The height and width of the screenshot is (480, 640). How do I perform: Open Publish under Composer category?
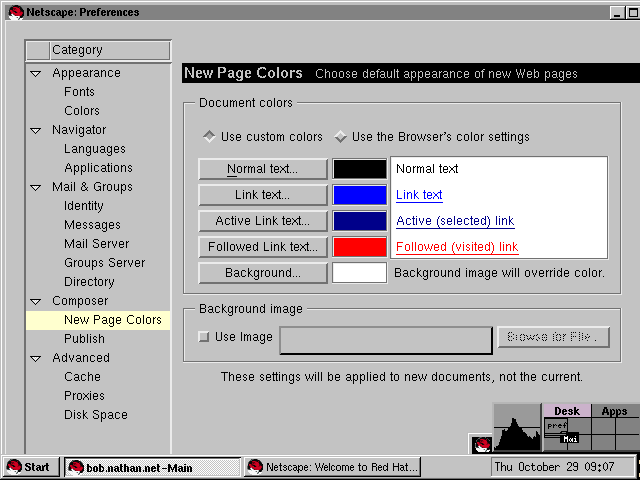pos(84,339)
